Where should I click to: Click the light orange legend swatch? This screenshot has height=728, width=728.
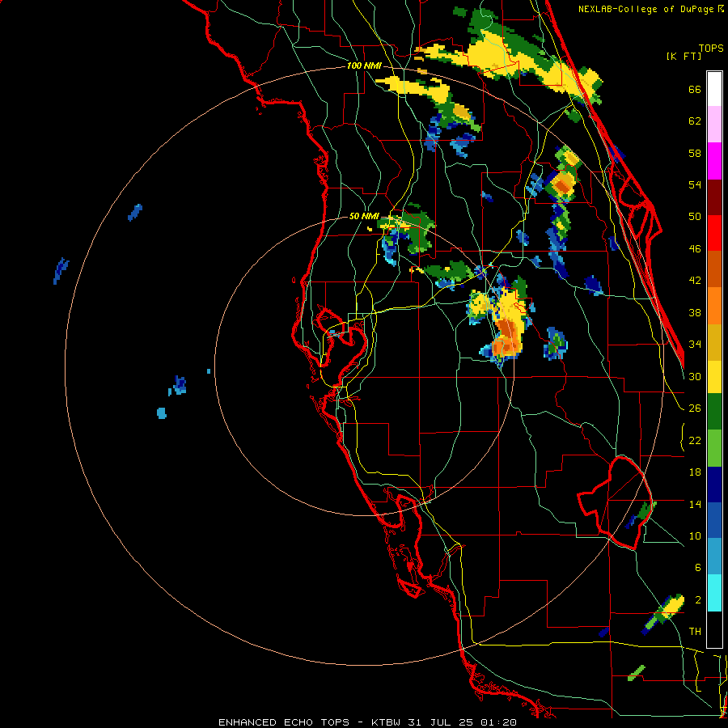tap(714, 306)
